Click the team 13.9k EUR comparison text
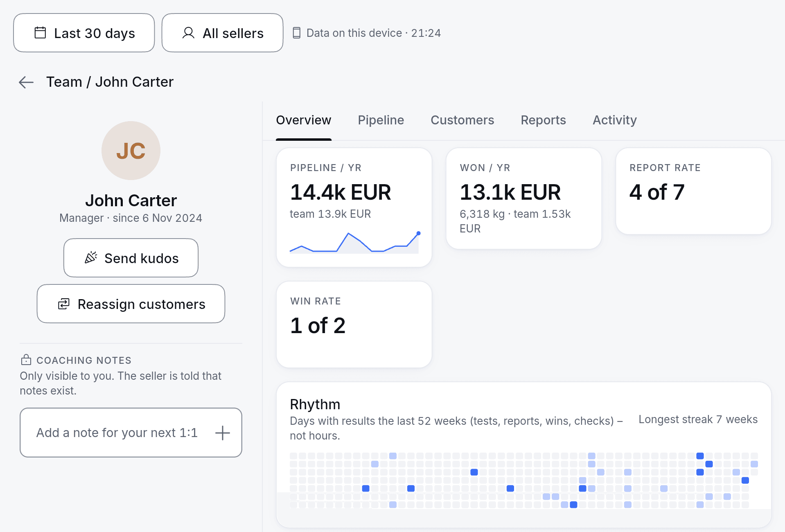This screenshot has width=785, height=532. [330, 214]
